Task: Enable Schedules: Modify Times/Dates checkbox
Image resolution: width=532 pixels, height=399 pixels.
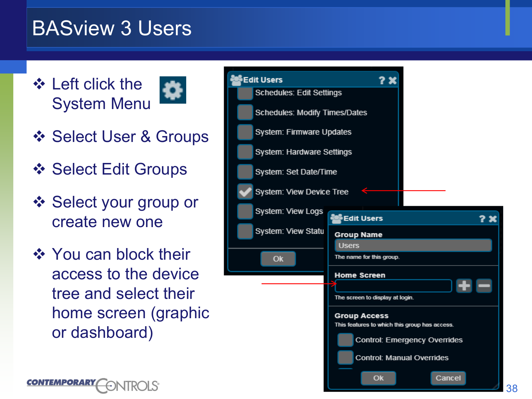Action: (x=245, y=112)
